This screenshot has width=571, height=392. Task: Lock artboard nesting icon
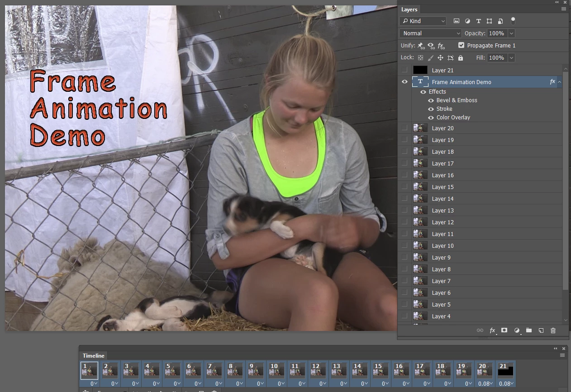(x=451, y=58)
